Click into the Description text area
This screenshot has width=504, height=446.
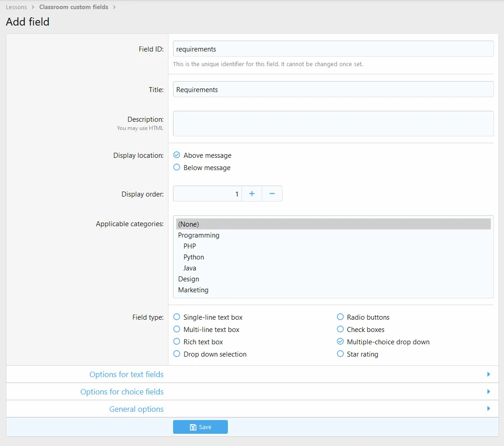(x=333, y=124)
